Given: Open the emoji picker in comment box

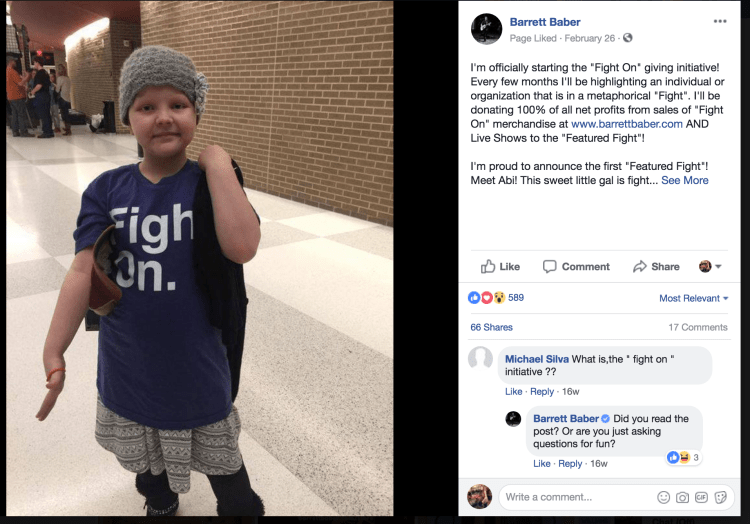Looking at the screenshot, I should (663, 497).
